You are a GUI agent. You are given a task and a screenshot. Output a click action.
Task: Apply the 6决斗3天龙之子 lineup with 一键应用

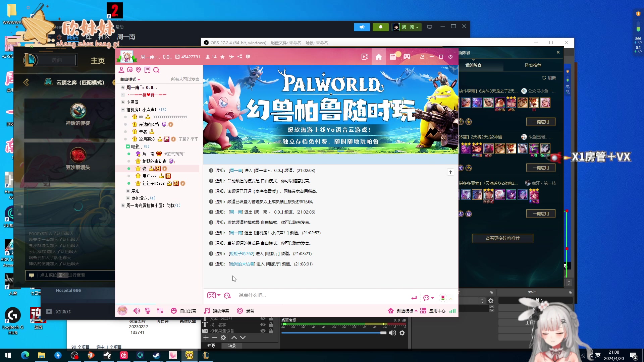[541, 122]
